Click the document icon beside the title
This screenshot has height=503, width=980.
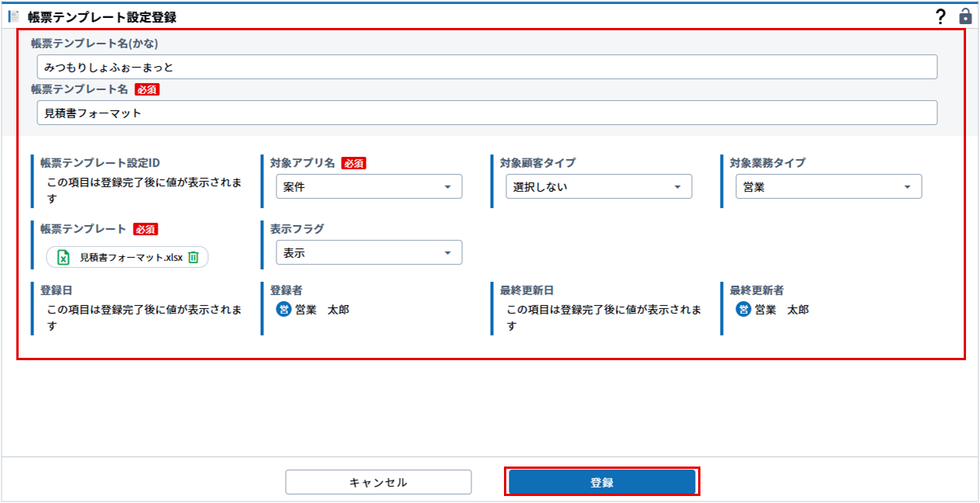pos(13,16)
